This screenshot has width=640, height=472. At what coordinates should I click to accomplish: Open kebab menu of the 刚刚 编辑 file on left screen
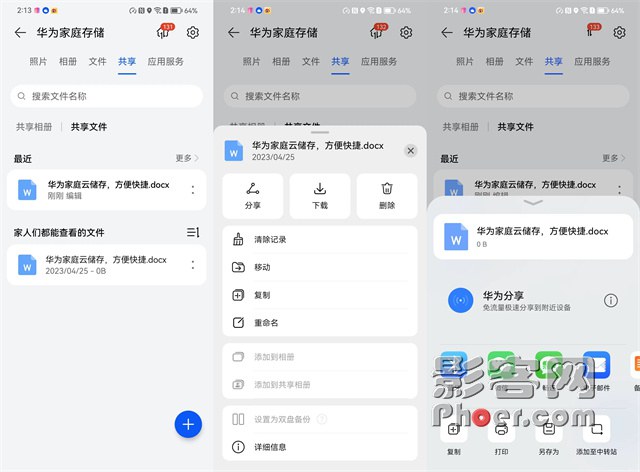(193, 190)
